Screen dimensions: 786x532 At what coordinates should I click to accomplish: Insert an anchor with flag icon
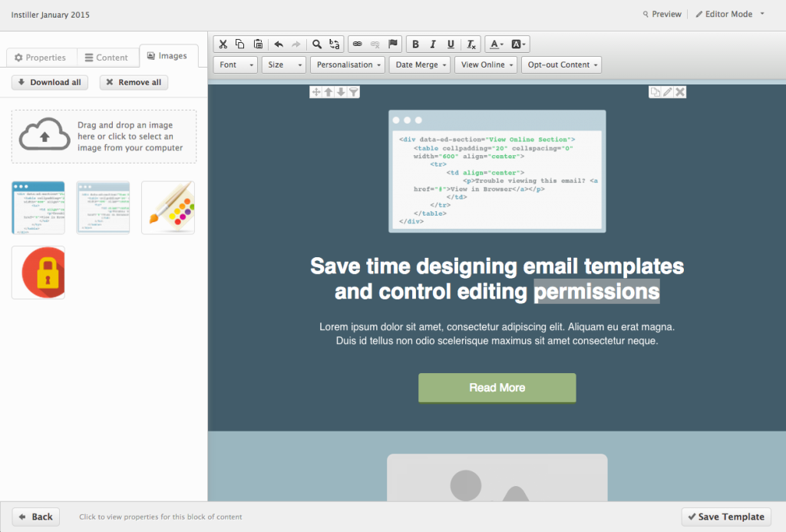coord(393,44)
